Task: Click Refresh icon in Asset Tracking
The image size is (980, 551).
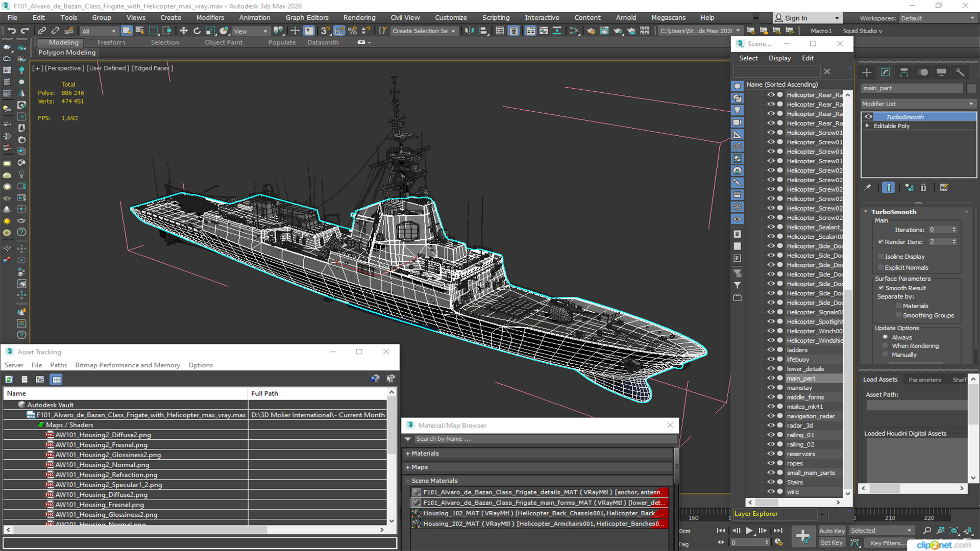Action: point(9,379)
